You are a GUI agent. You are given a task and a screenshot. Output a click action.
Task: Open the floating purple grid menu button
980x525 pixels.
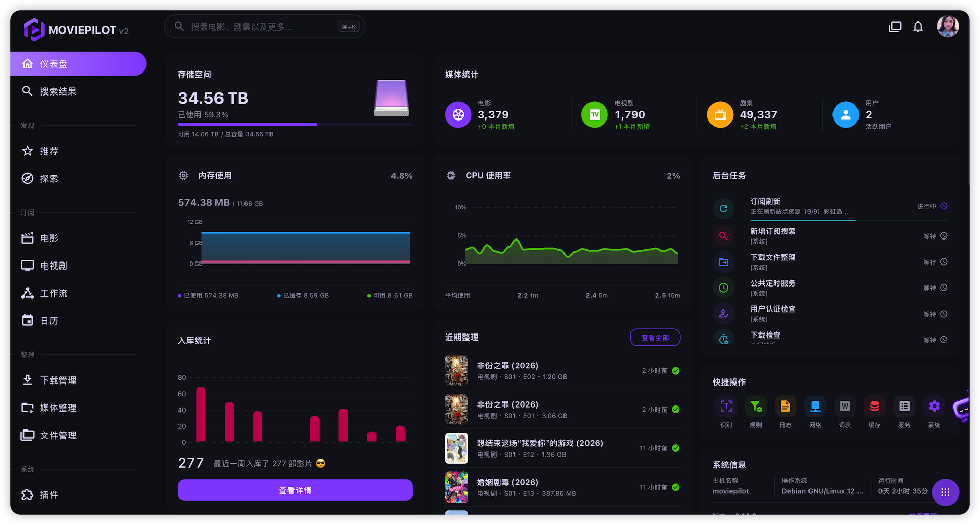945,492
